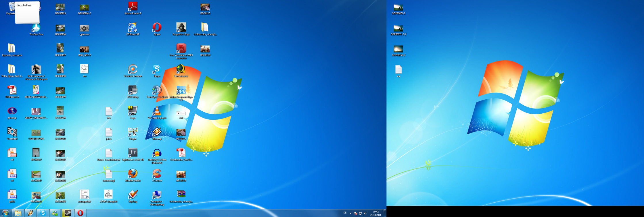Select the juli11 data disc icon

[x=12, y=197]
